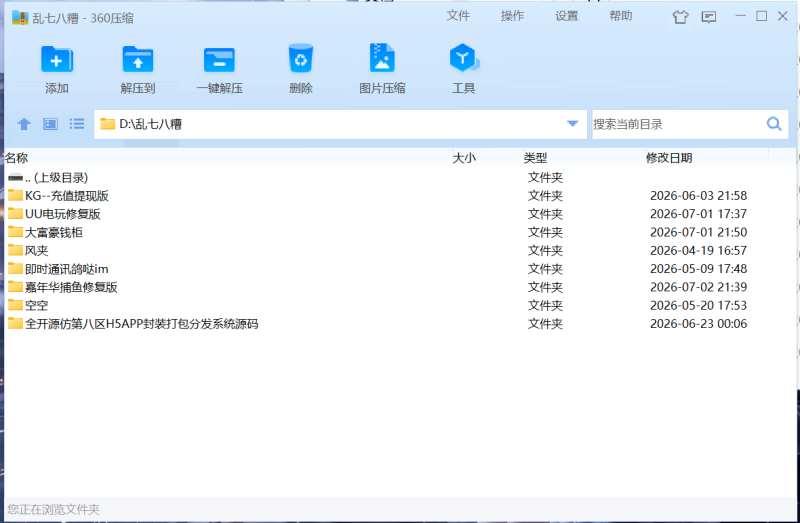Select the 嘉年华捕鱼修复版 folder icon
This screenshot has width=800, height=523.
pyautogui.click(x=15, y=287)
